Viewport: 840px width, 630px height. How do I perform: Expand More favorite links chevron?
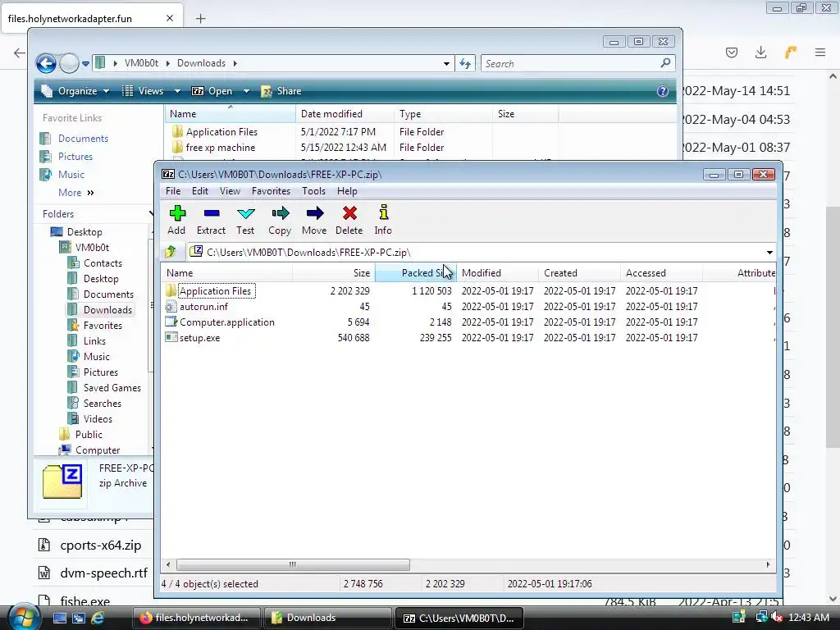pyautogui.click(x=90, y=192)
